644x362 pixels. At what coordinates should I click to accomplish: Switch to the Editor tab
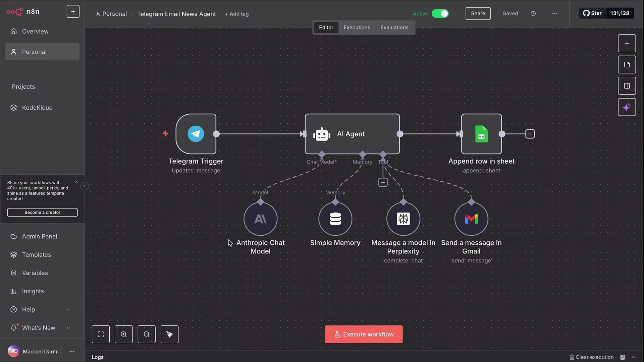tap(326, 27)
